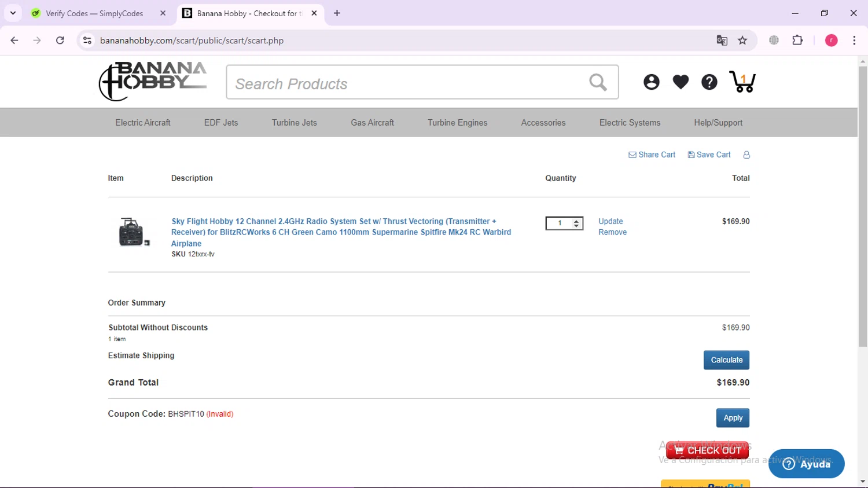Click the Banana Hobby logo
Screen dimensions: 868x488
pos(153,81)
